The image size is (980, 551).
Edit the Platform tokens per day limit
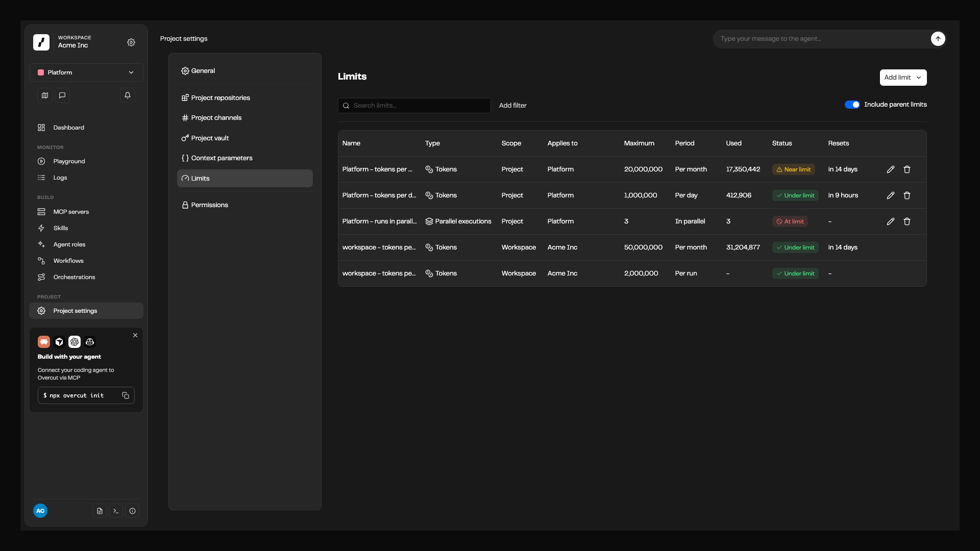(x=891, y=195)
